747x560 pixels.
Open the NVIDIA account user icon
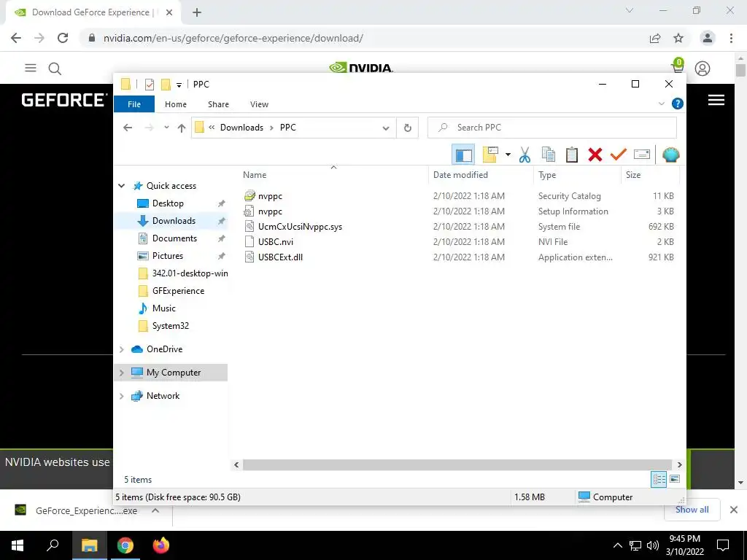coord(703,69)
